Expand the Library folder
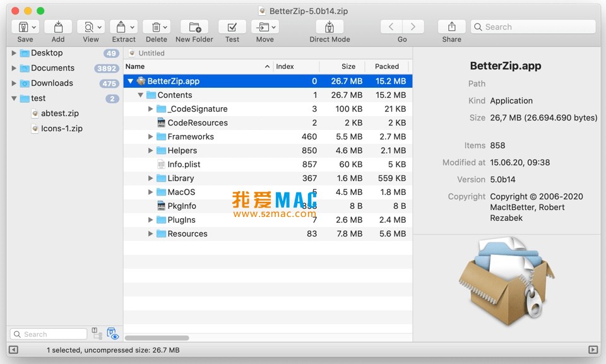This screenshot has height=364, width=606. (x=150, y=178)
